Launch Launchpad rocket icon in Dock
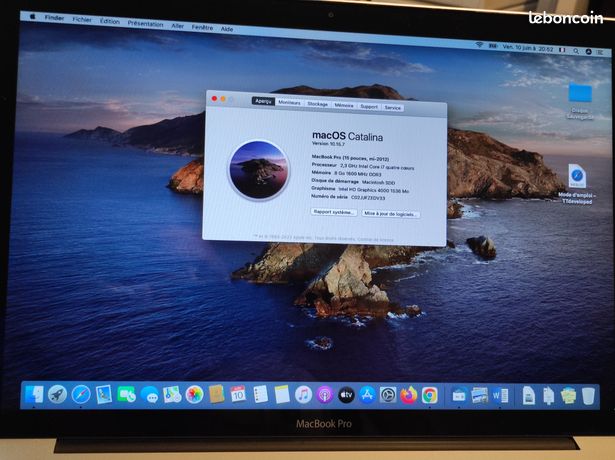The height and width of the screenshot is (460, 615). [57, 394]
